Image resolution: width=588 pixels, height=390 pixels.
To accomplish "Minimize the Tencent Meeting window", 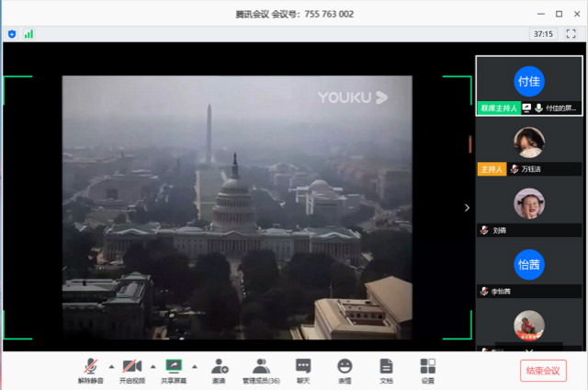I will click(541, 14).
